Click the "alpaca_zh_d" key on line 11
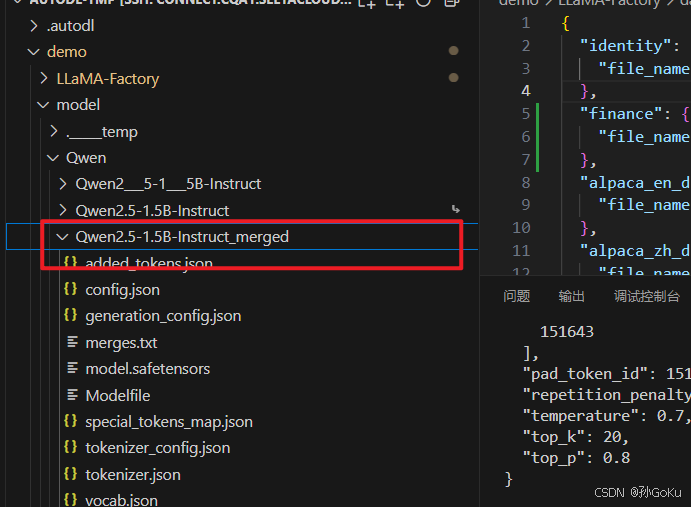 pyautogui.click(x=635, y=251)
